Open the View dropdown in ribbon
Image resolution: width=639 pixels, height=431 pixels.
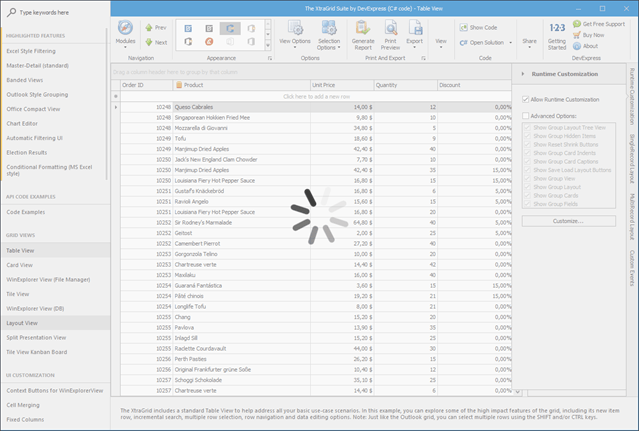(441, 41)
